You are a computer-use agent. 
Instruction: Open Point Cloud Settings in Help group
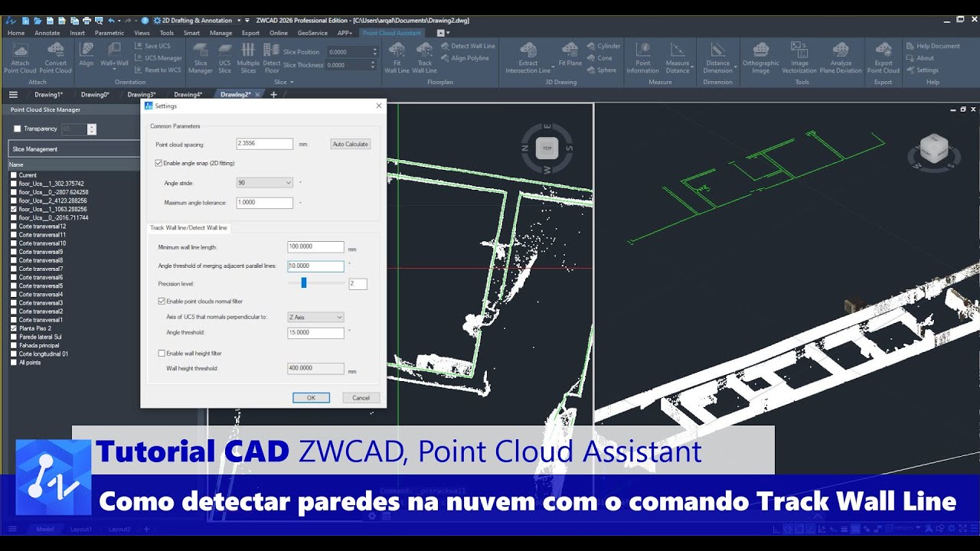[x=922, y=70]
